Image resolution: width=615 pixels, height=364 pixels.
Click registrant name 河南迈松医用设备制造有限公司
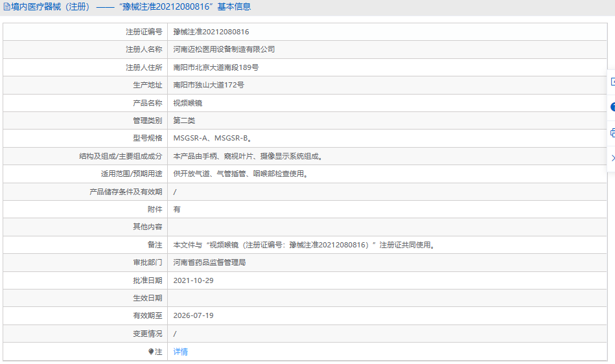[x=224, y=49]
